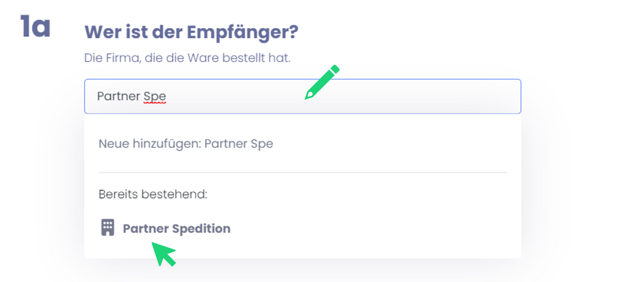644x282 pixels.
Task: Click the divider line in the suggestion list
Action: coord(302,172)
